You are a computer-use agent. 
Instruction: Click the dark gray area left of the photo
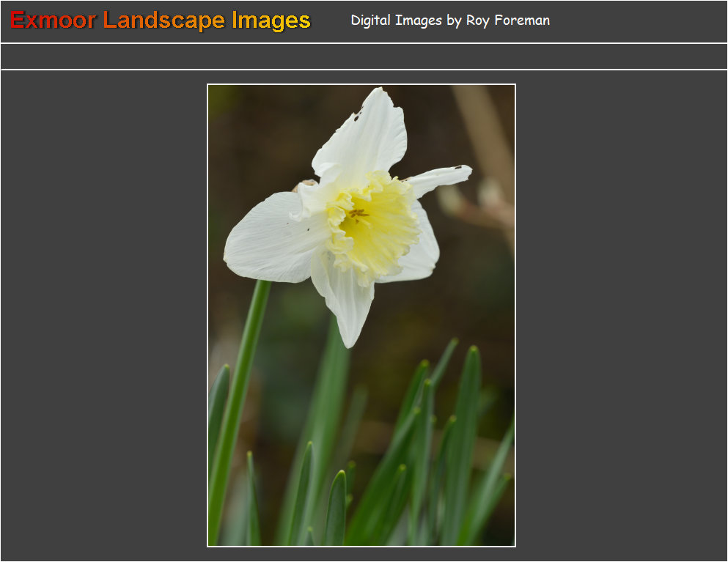coord(103,315)
